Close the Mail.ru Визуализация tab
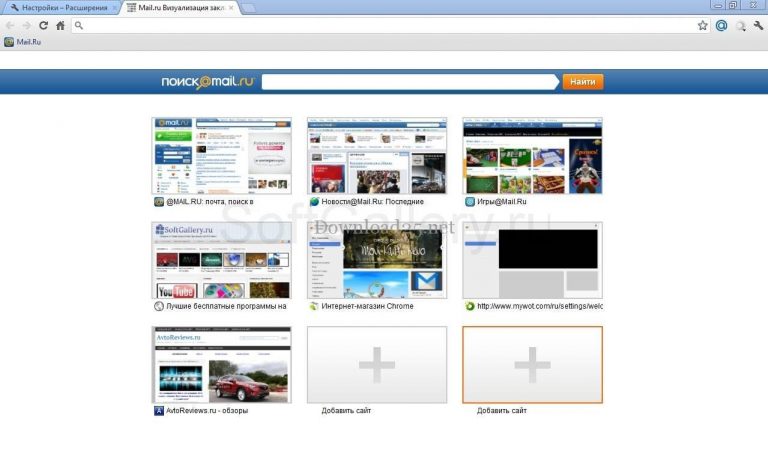Viewport: 768px width, 457px height. 232,8
